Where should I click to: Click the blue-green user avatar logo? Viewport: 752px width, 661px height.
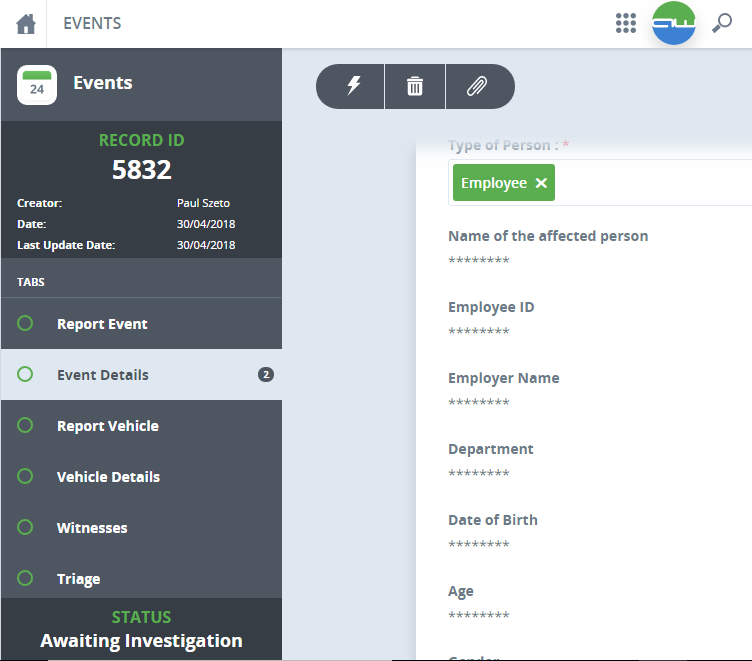(x=674, y=24)
